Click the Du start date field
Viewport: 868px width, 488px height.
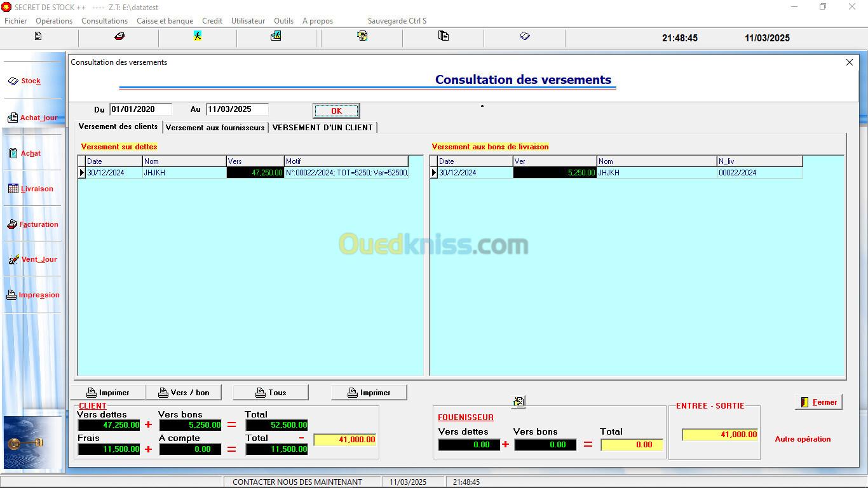pyautogui.click(x=140, y=109)
